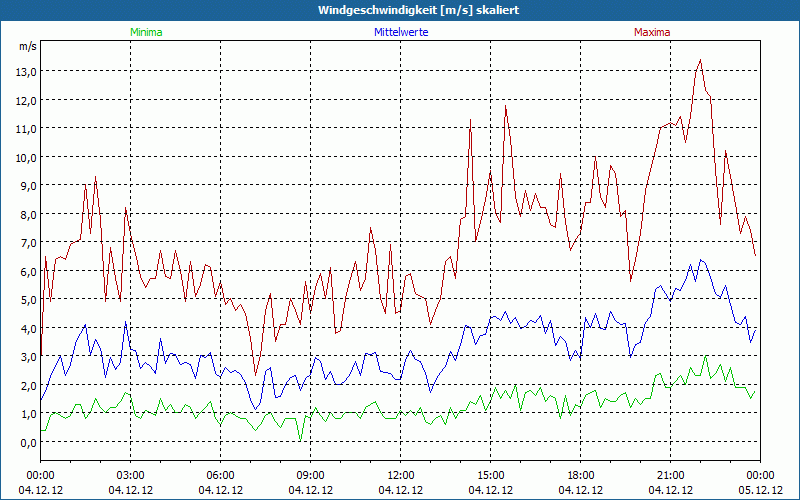Click the 12,0 y-axis value
800x500 pixels.
(x=28, y=101)
